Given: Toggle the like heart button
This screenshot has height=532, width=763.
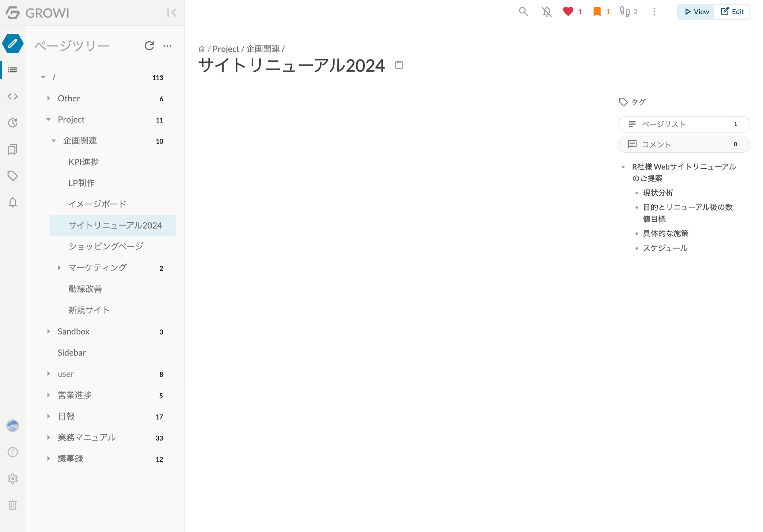Looking at the screenshot, I should pos(568,12).
